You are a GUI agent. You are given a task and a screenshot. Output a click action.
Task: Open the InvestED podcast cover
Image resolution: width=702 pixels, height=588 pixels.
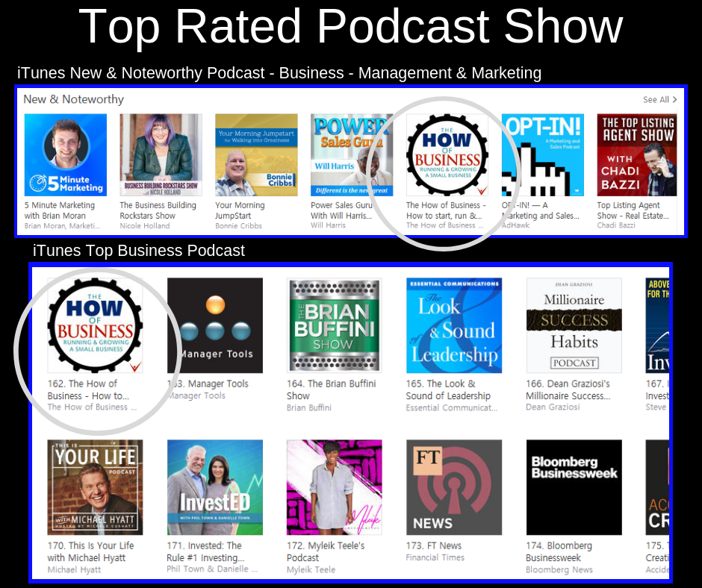tap(214, 487)
